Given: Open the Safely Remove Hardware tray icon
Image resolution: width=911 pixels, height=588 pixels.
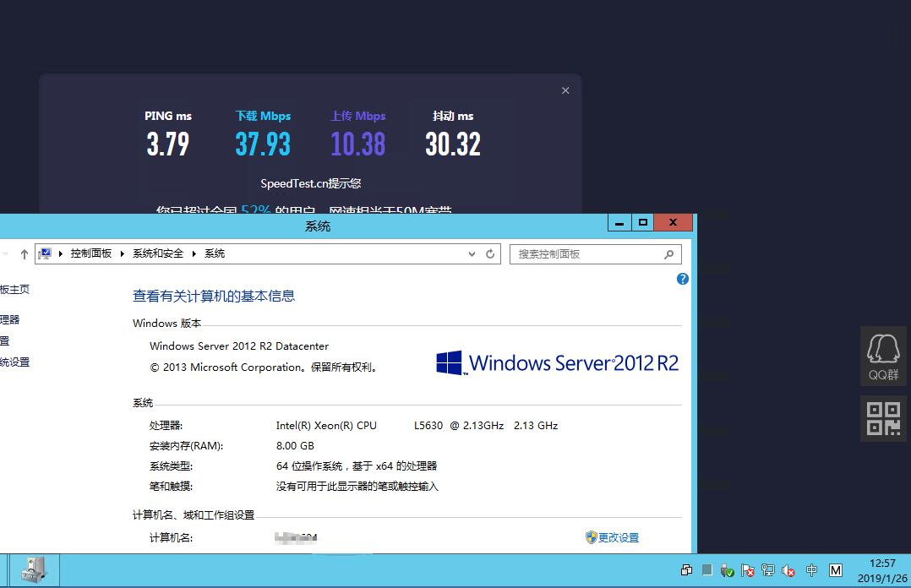Looking at the screenshot, I should (x=727, y=570).
